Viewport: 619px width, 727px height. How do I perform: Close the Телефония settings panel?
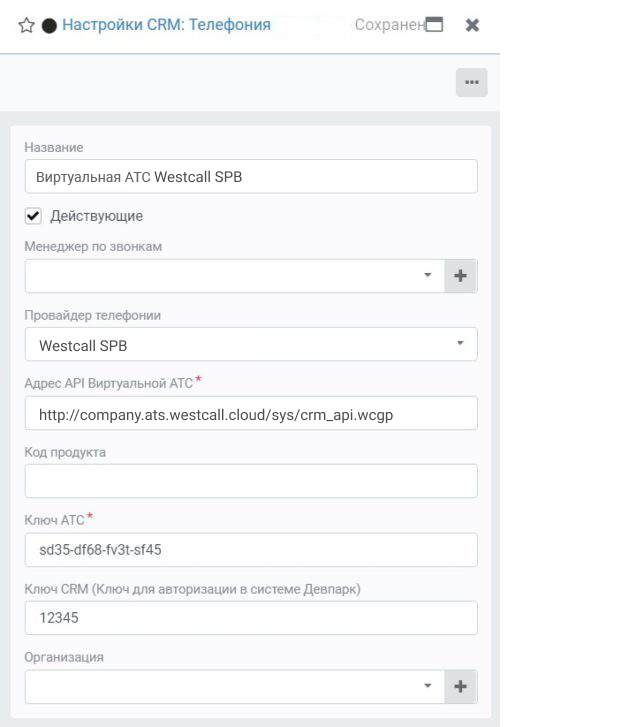pyautogui.click(x=472, y=25)
